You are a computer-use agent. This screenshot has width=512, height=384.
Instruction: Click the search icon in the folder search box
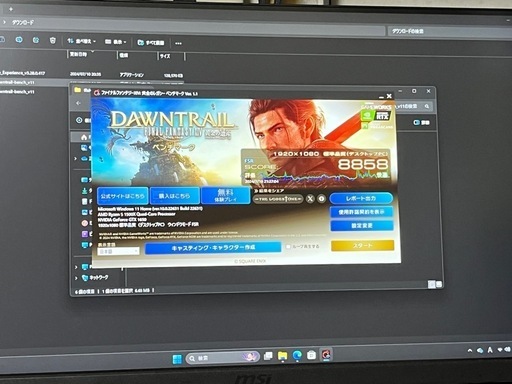[x=427, y=106]
